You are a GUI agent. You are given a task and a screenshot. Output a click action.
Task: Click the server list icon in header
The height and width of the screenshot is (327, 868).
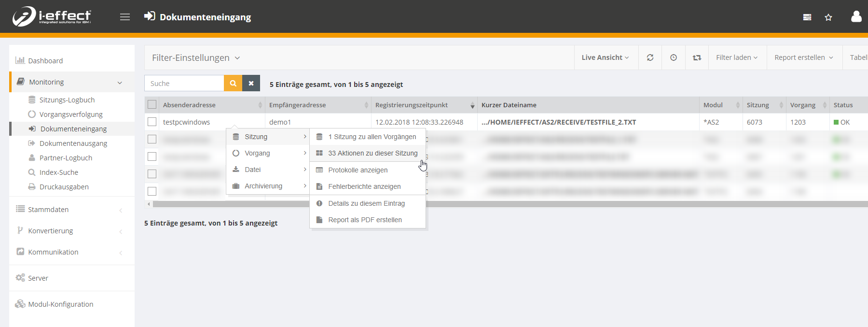807,17
